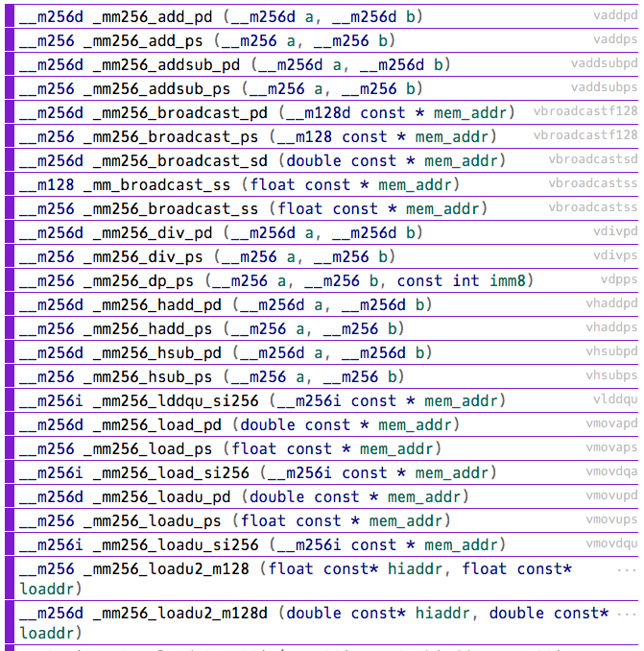644x651 pixels.
Task: Click the vaddps instruction label
Action: coord(615,40)
